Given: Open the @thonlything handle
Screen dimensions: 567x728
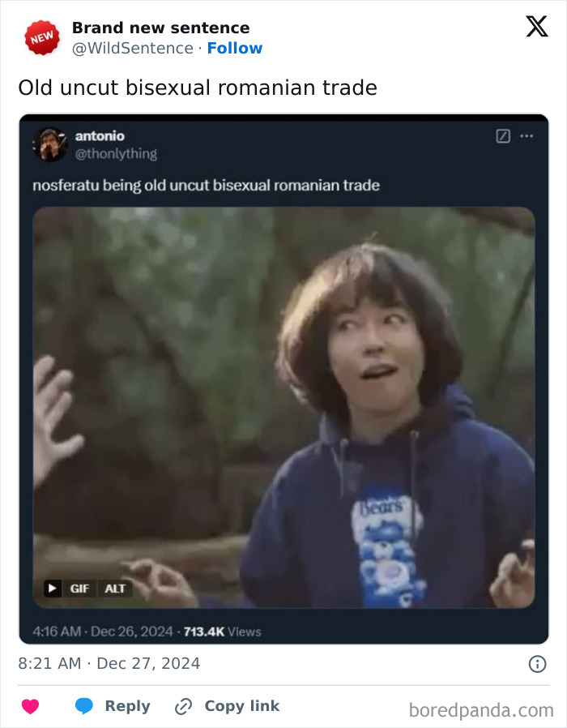Looking at the screenshot, I should click(x=116, y=154).
